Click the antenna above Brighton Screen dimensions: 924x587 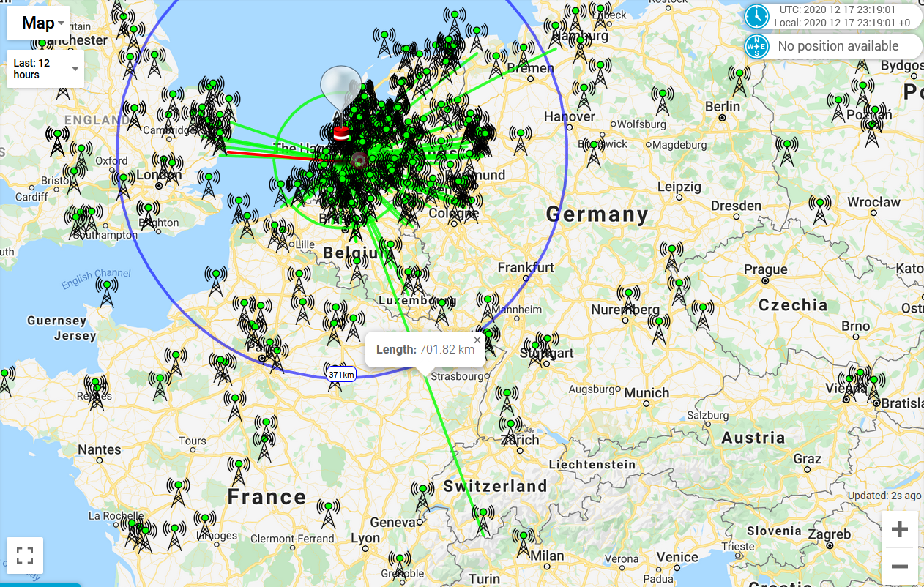coord(149,216)
